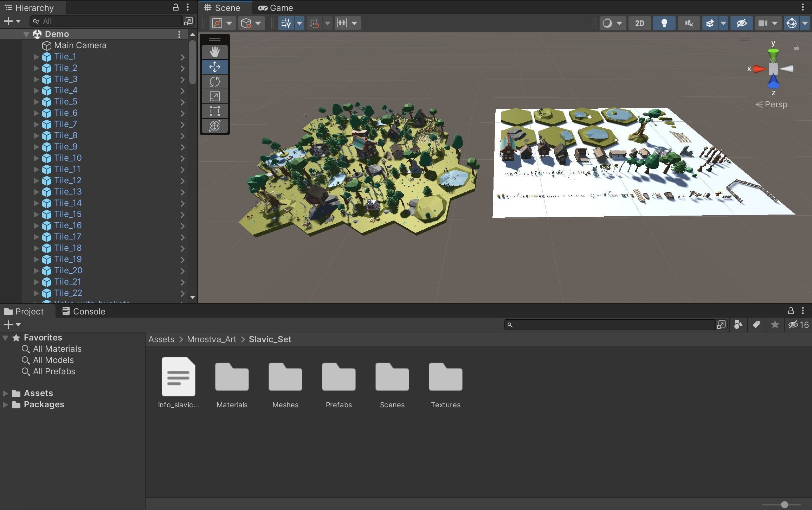This screenshot has height=510, width=812.
Task: Select the Move tool
Action: (x=215, y=67)
